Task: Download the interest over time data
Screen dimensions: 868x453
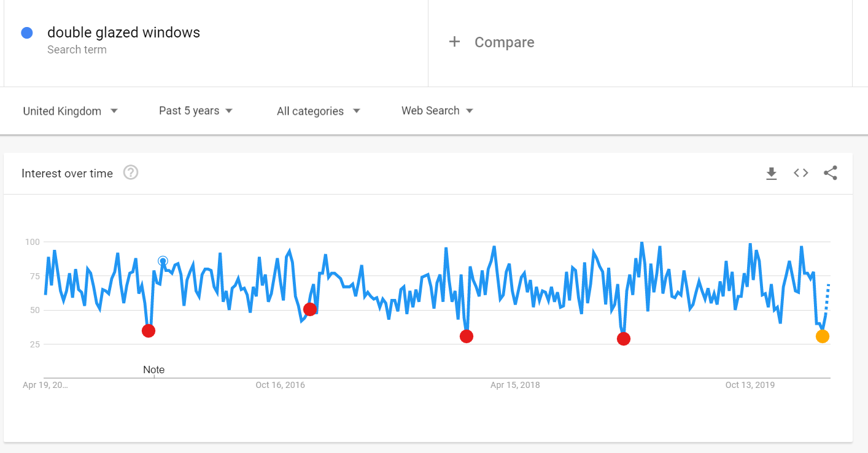Action: (772, 174)
